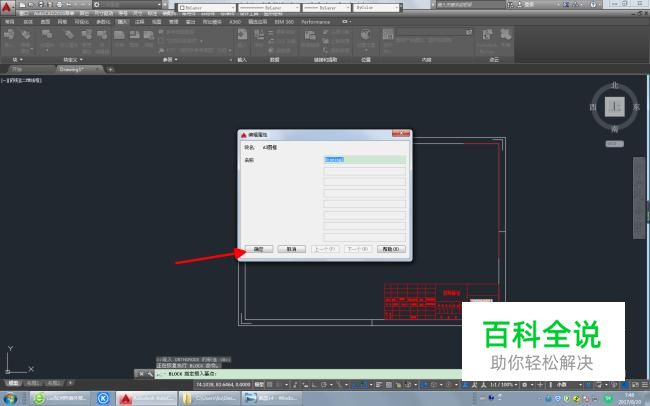Select the 布局1 layout tab
The image size is (650, 406).
pos(33,383)
